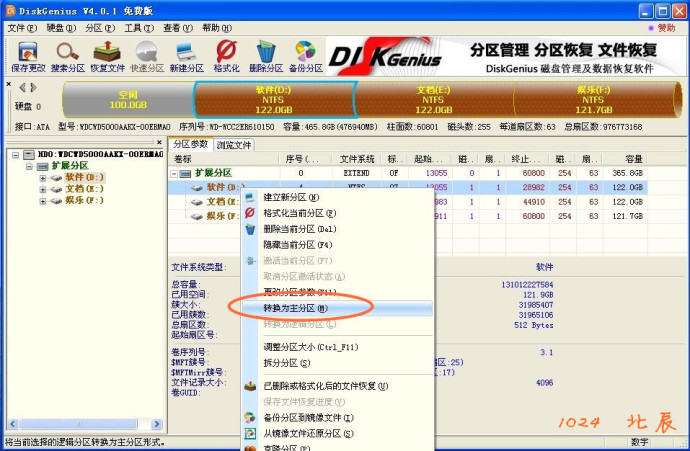The width and height of the screenshot is (690, 451).
Task: Click the 保存更改 toolbar icon
Action: point(28,57)
